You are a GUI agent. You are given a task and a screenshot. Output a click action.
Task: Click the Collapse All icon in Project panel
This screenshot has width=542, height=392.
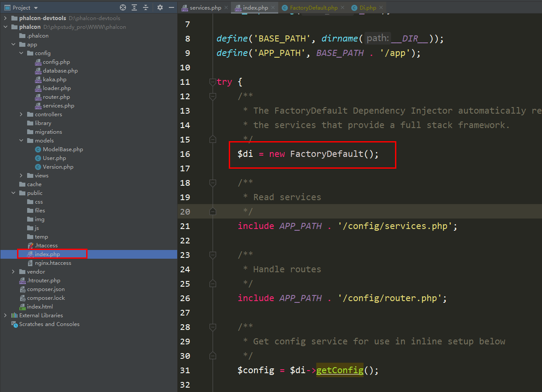146,7
